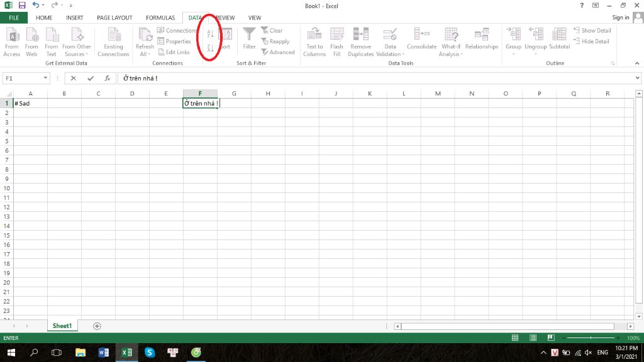The width and height of the screenshot is (644, 362).
Task: Click Hide Detail in Outline
Action: pos(591,41)
